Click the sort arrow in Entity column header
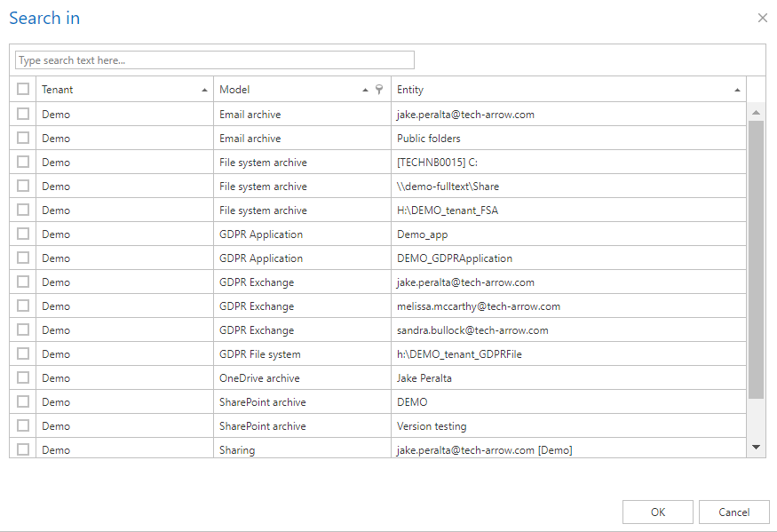The width and height of the screenshot is (777, 532). tap(737, 90)
